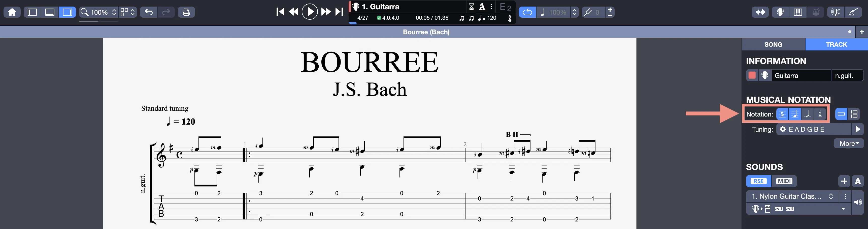Switch sound engine to MIDI
The height and width of the screenshot is (229, 868).
[784, 181]
